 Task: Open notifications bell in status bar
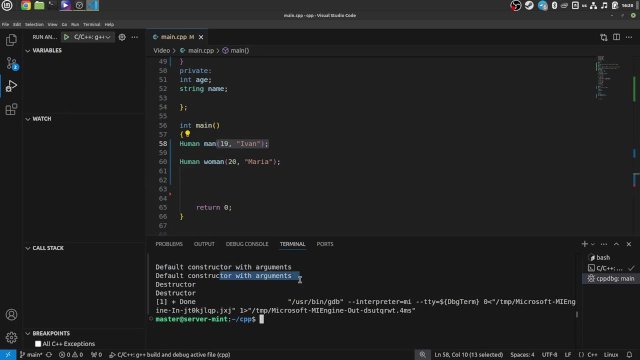pyautogui.click(x=629, y=355)
